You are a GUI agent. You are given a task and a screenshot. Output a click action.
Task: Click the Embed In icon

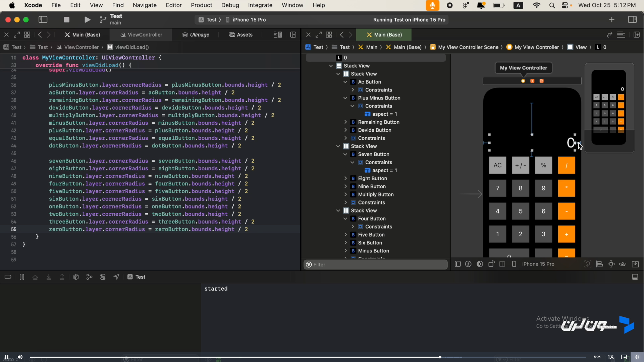[635, 264]
